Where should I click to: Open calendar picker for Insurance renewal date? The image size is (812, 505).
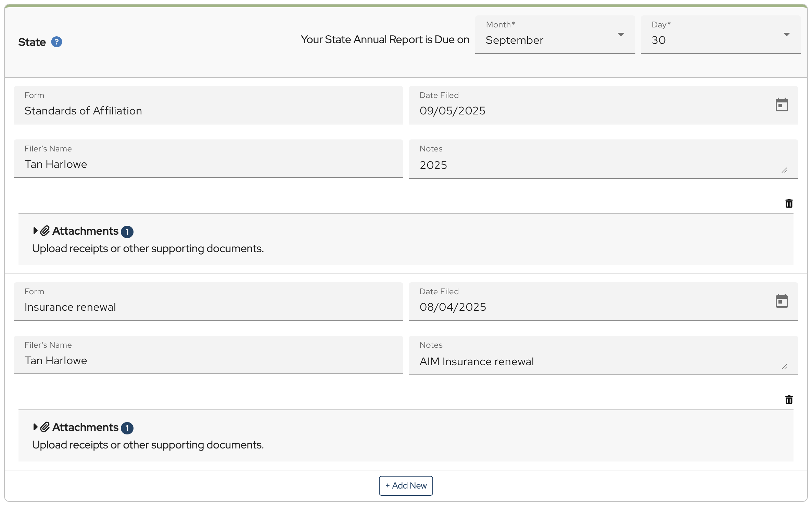click(782, 301)
